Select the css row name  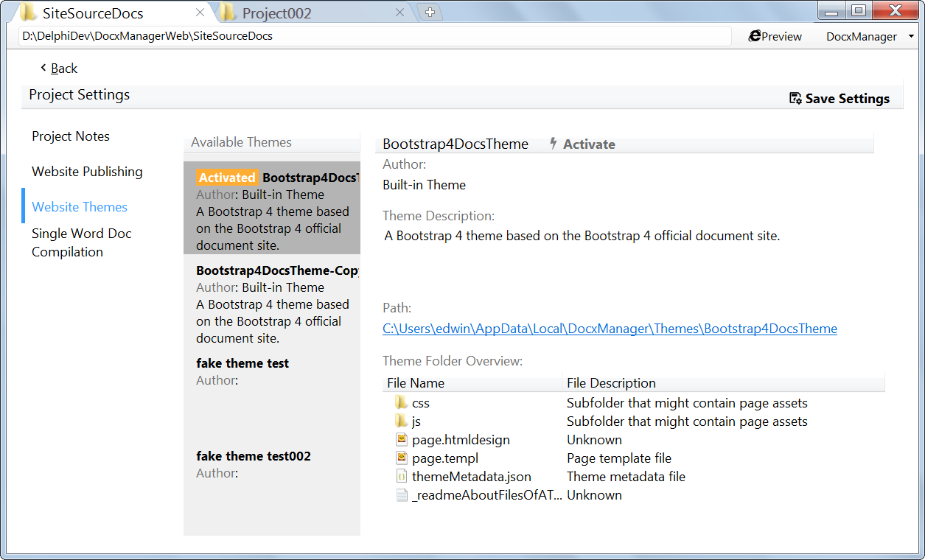coord(421,403)
